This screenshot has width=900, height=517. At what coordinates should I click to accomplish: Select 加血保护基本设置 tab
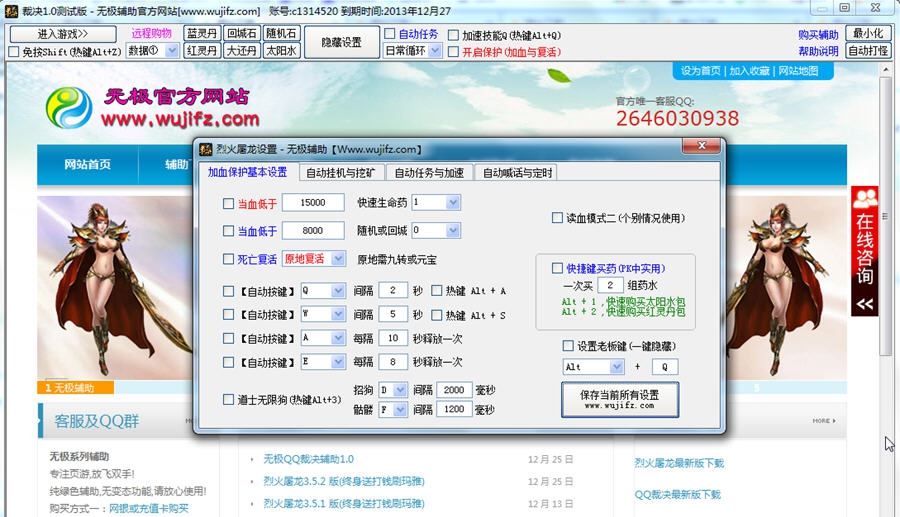pos(247,172)
